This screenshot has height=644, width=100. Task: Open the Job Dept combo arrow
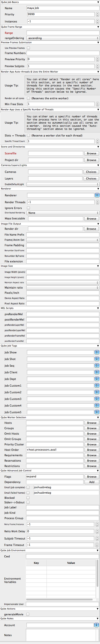coord(97,379)
